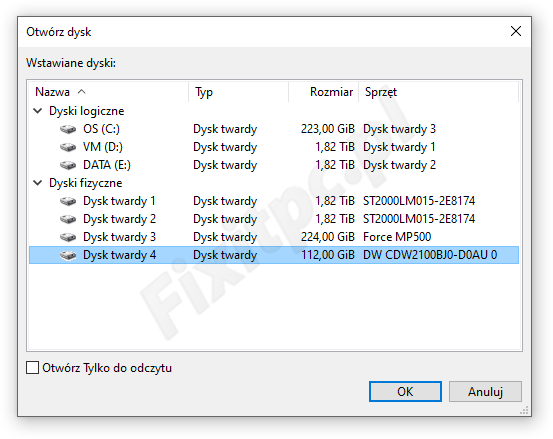This screenshot has height=439, width=553.
Task: Sort list by Nazwa column header
Action: pos(109,92)
